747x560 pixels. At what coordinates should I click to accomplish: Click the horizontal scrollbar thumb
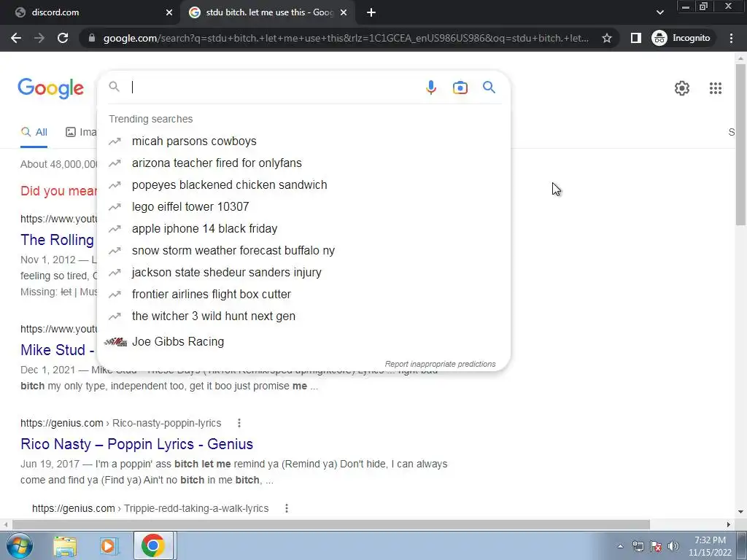pyautogui.click(x=331, y=525)
